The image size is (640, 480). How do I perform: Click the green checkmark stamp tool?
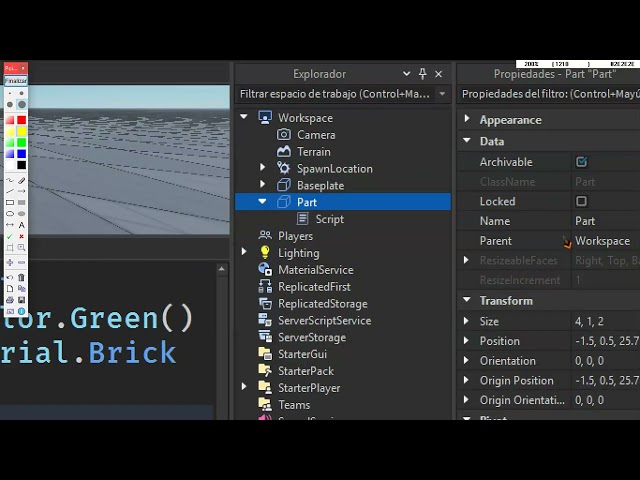click(x=10, y=236)
